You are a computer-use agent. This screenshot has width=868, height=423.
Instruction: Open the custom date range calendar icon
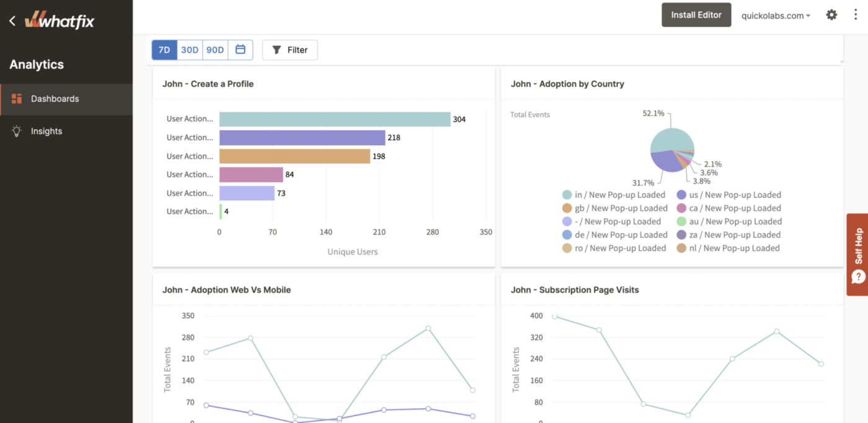[x=241, y=50]
